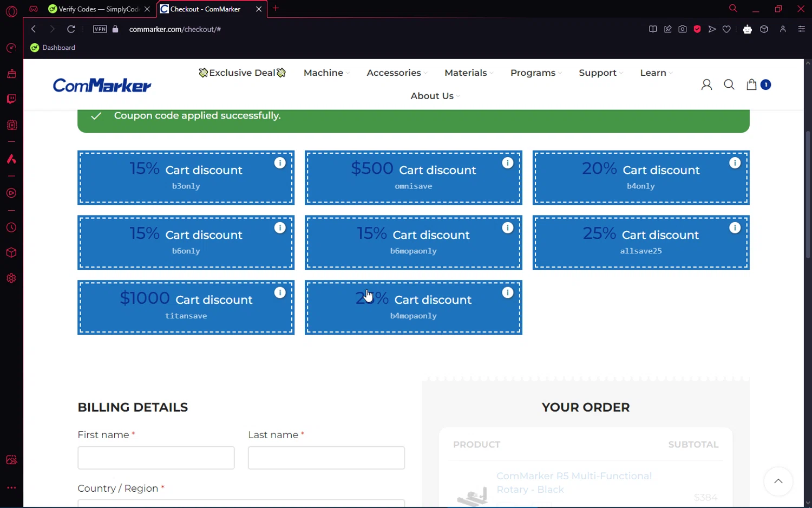
Task: Show info for titansave coupon
Action: click(280, 293)
